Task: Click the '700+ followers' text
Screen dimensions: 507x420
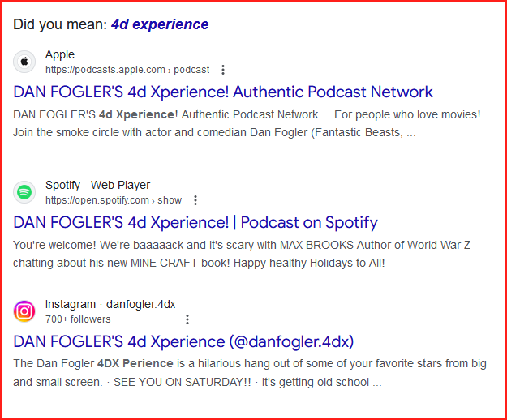Action: [x=78, y=319]
